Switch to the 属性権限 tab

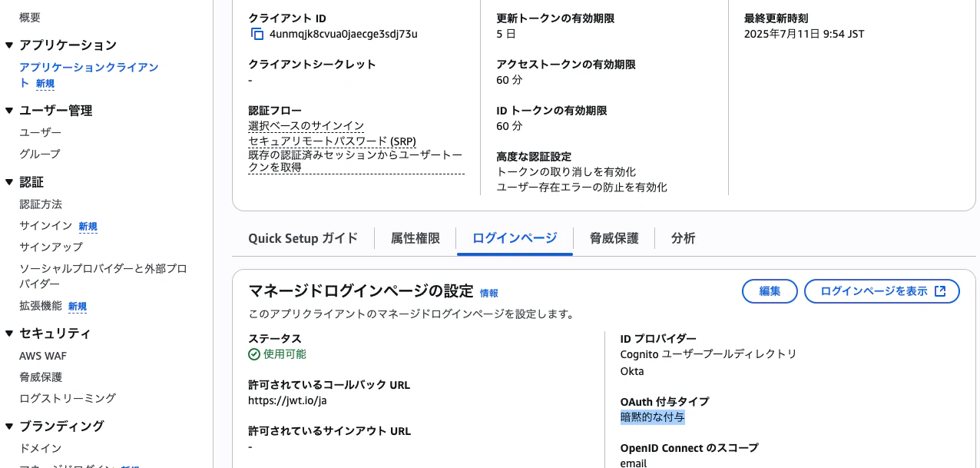pyautogui.click(x=415, y=238)
